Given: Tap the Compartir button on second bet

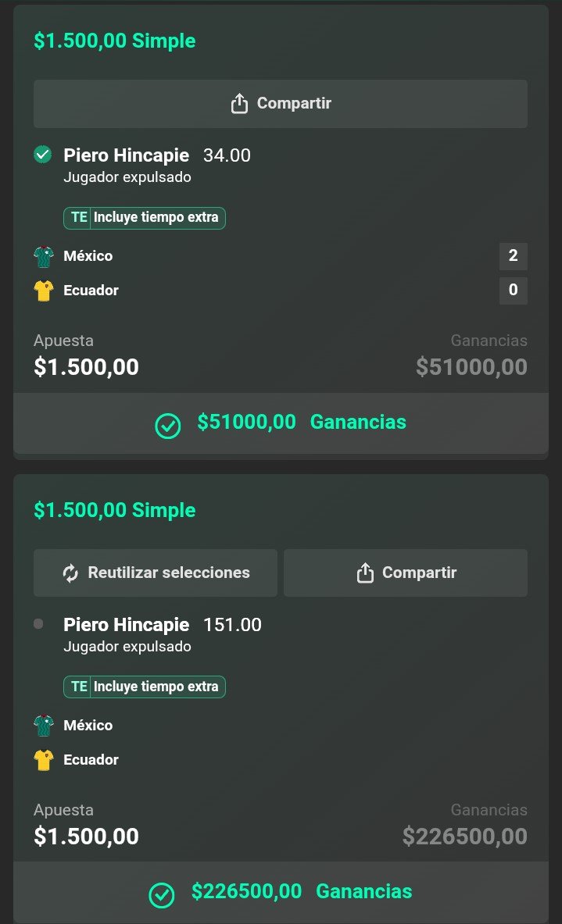Looking at the screenshot, I should coord(406,573).
